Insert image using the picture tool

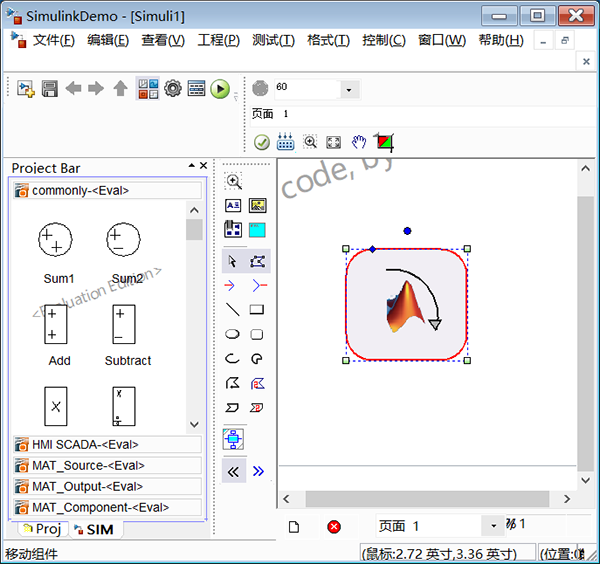[x=257, y=206]
